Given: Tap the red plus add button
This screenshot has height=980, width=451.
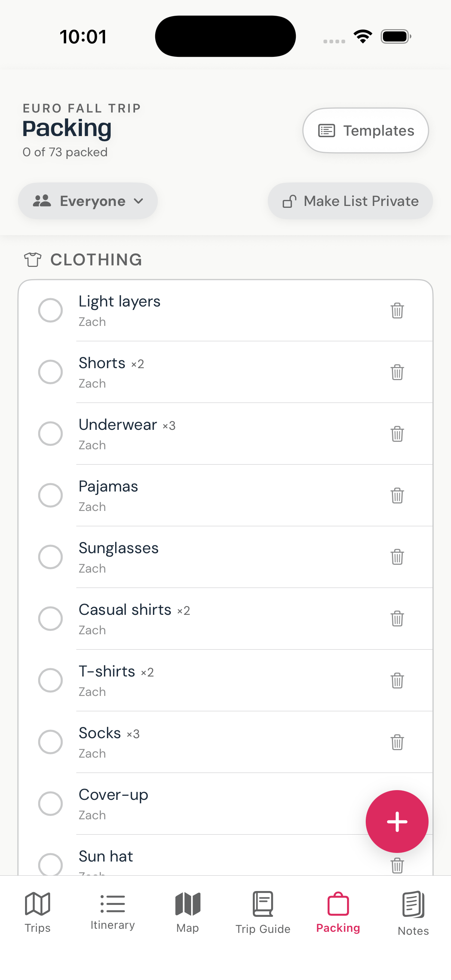Looking at the screenshot, I should coord(397,822).
